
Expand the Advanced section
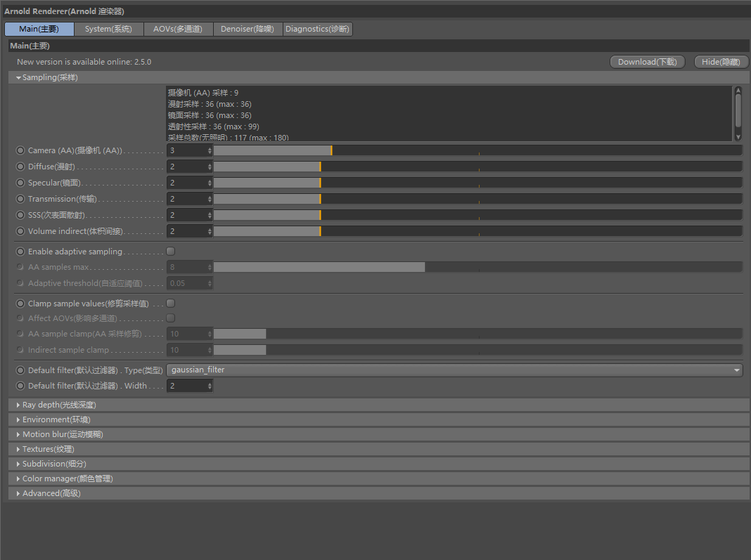point(378,493)
